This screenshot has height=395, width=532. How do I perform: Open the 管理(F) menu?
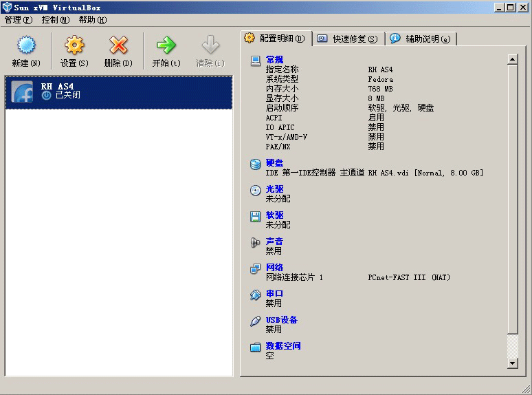(x=19, y=20)
